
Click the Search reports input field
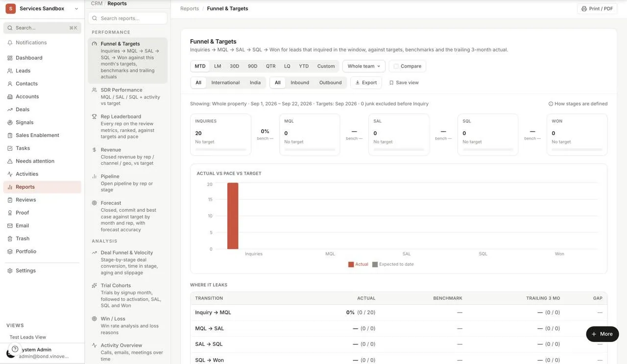(x=127, y=18)
